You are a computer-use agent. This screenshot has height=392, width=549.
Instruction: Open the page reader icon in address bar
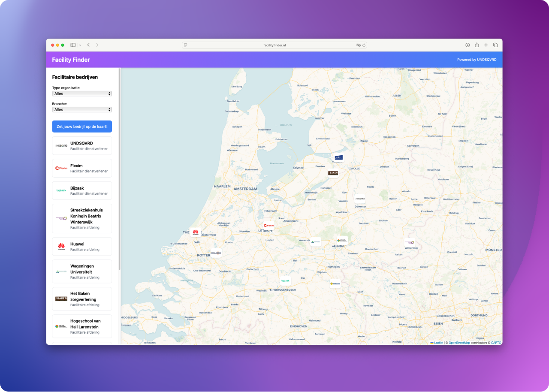pos(185,45)
